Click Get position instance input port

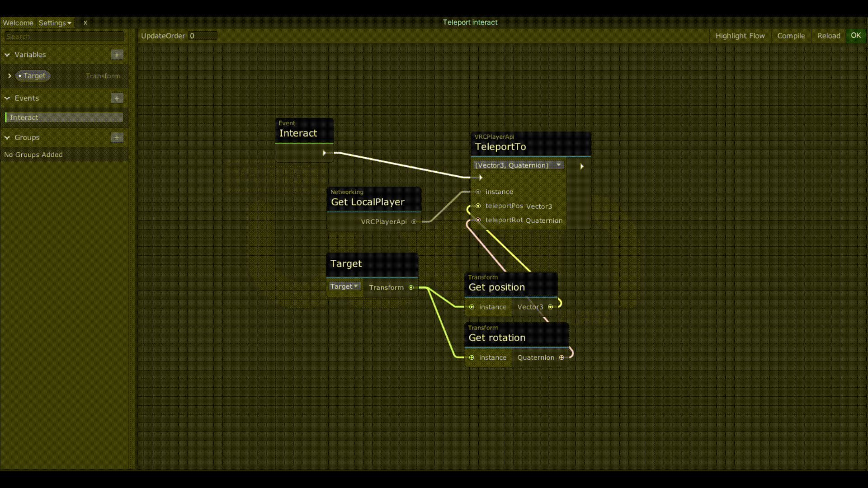[x=472, y=307]
